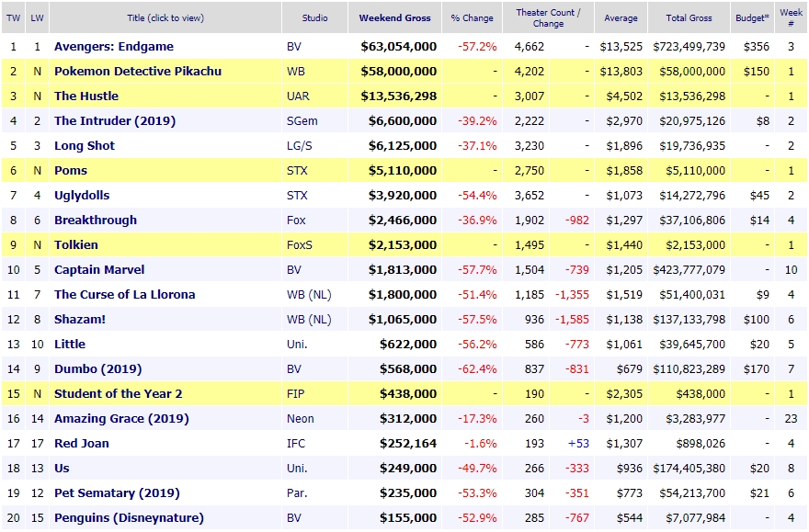Click $13,803 average for Pokemon Detective Pikachu
Viewport: 809px width, 532px height.
coord(621,71)
